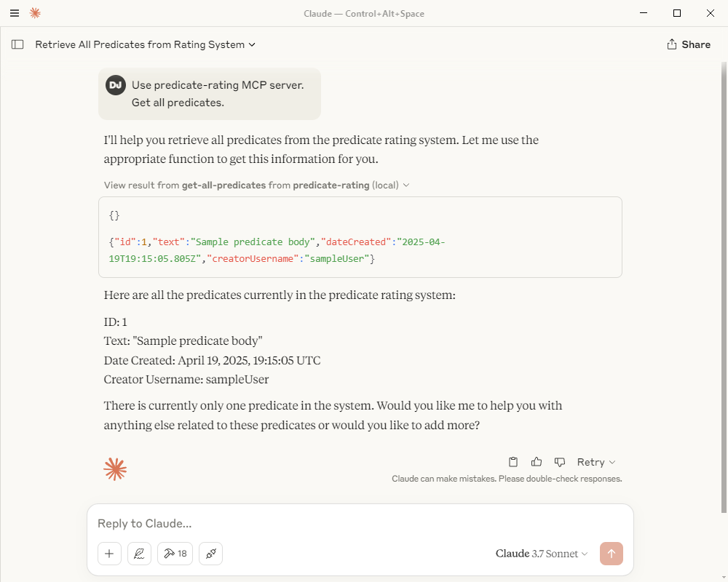
Task: Collapse the get-all-predicates result view
Action: pos(257,186)
